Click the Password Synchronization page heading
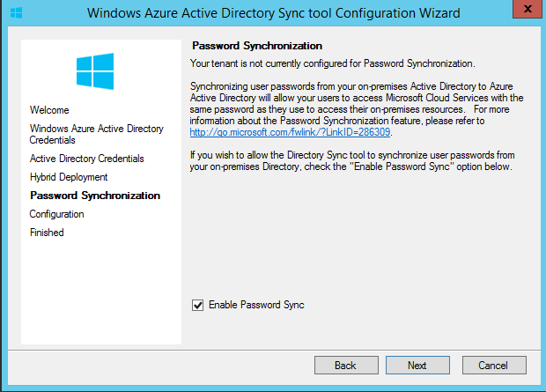This screenshot has width=546, height=392. (257, 46)
